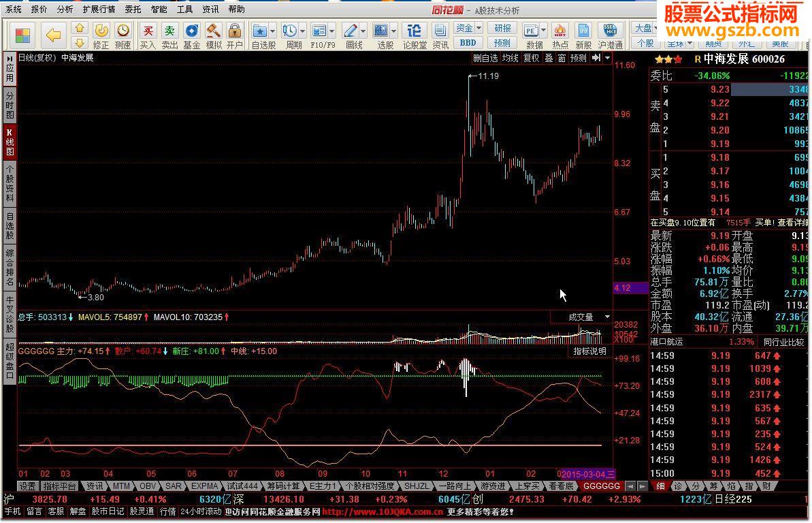Image resolution: width=812 pixels, height=523 pixels.
Task: Open the 扩展行情 menu
Action: [x=99, y=10]
